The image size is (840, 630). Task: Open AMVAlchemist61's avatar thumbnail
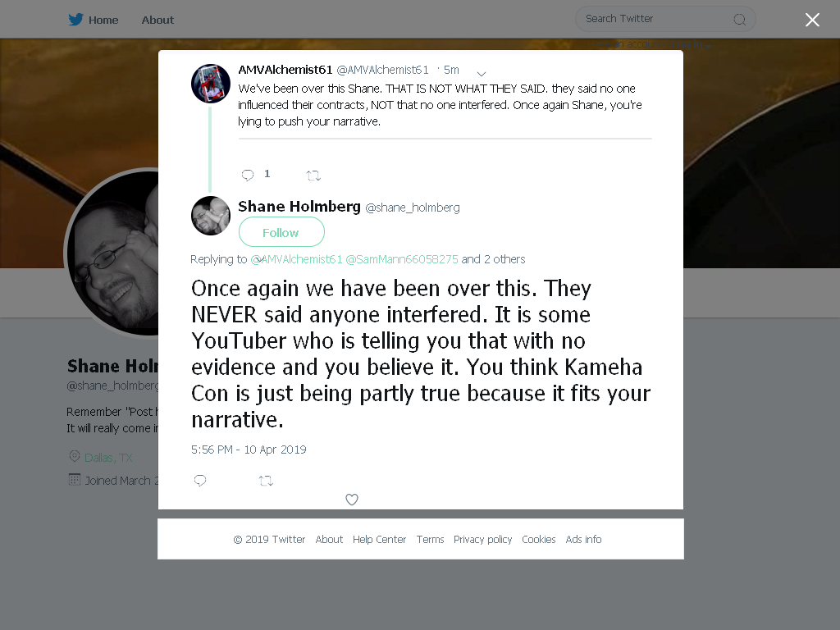[211, 83]
